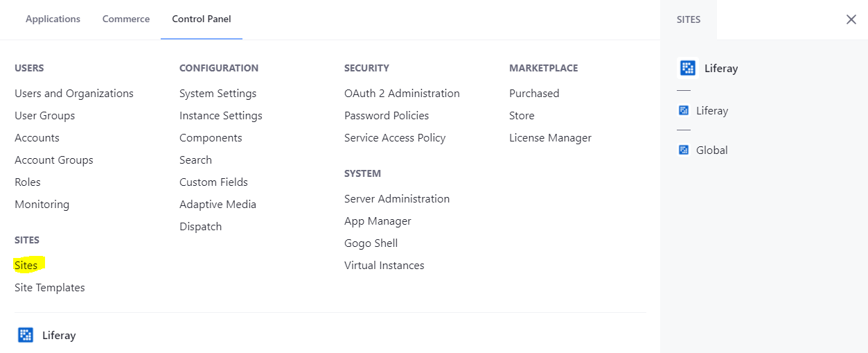Close the Sites panel with X icon

(851, 19)
